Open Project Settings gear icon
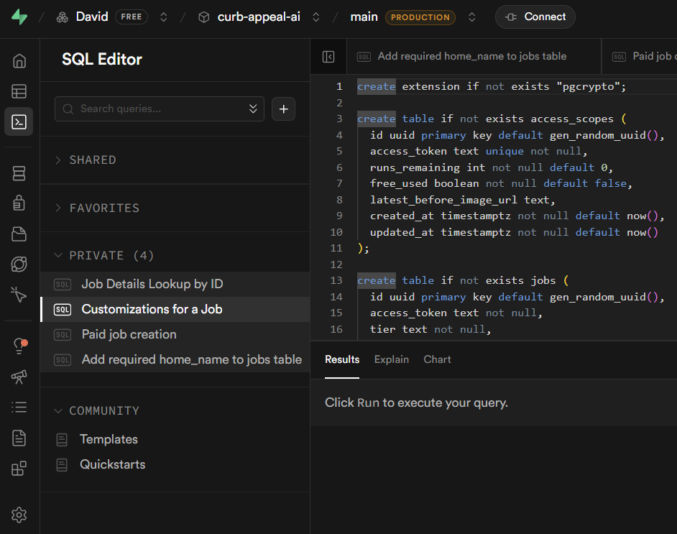 pos(19,515)
